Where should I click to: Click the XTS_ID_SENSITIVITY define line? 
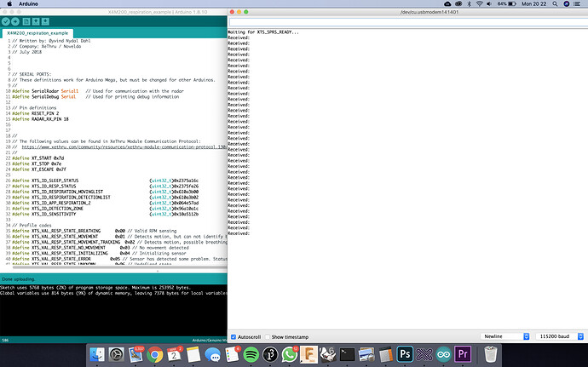[105, 214]
